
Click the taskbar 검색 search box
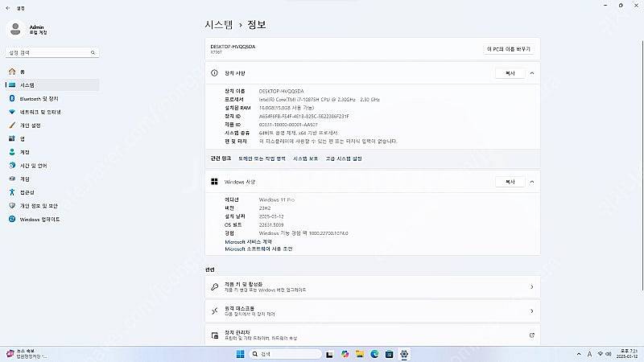286,354
